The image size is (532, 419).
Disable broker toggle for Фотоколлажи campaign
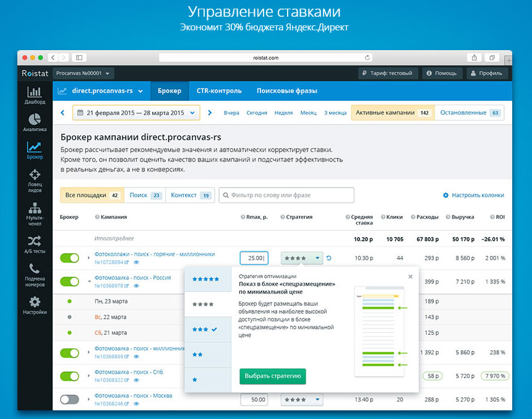pyautogui.click(x=69, y=258)
